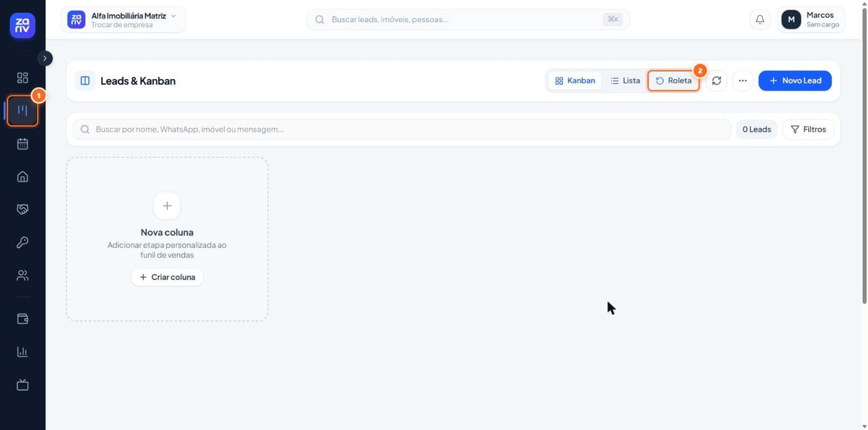Open the house properties sidebar icon
Screen dimensions: 868x430
click(x=22, y=177)
